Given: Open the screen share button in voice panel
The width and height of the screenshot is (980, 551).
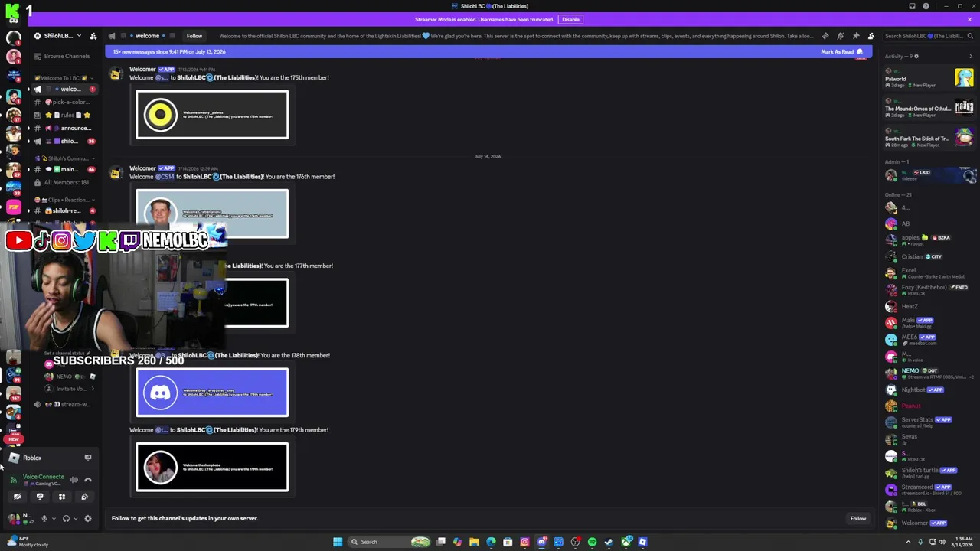Looking at the screenshot, I should coord(40,497).
